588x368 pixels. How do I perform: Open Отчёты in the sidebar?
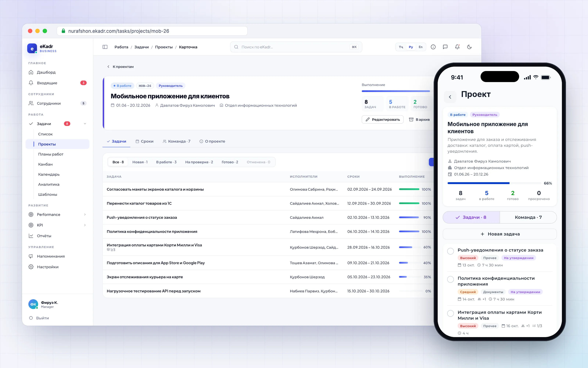[58, 236]
